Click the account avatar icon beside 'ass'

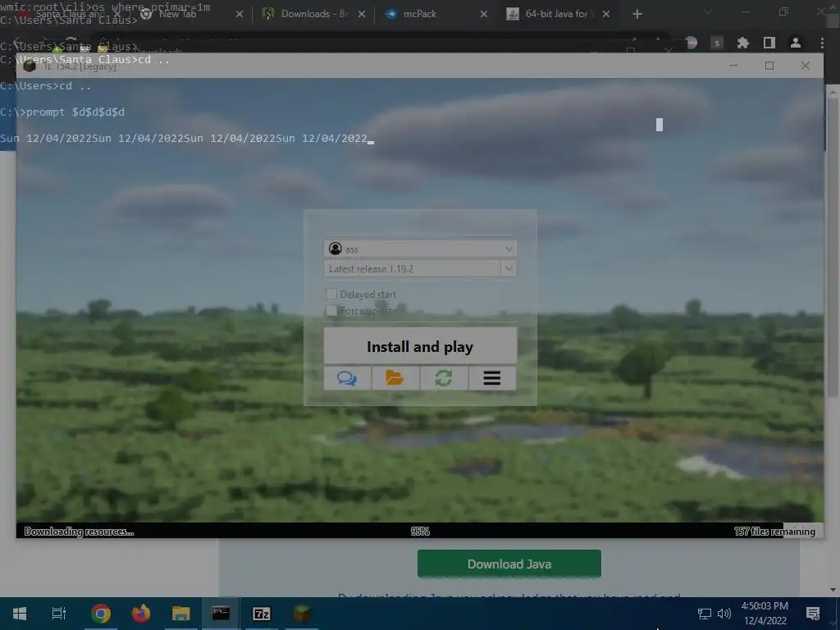tap(336, 249)
